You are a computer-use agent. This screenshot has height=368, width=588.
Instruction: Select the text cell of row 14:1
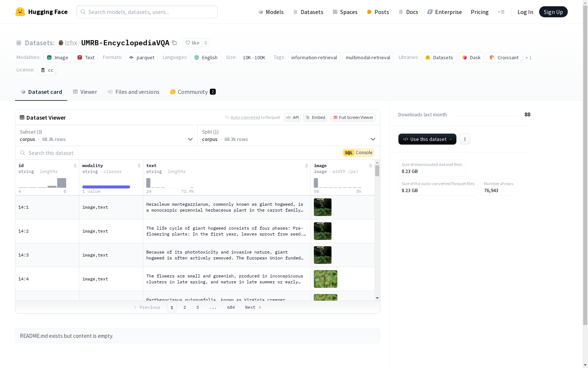pyautogui.click(x=227, y=207)
